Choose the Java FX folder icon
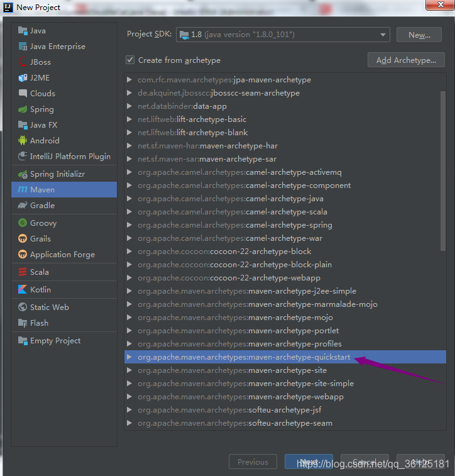This screenshot has width=455, height=476. tap(23, 125)
